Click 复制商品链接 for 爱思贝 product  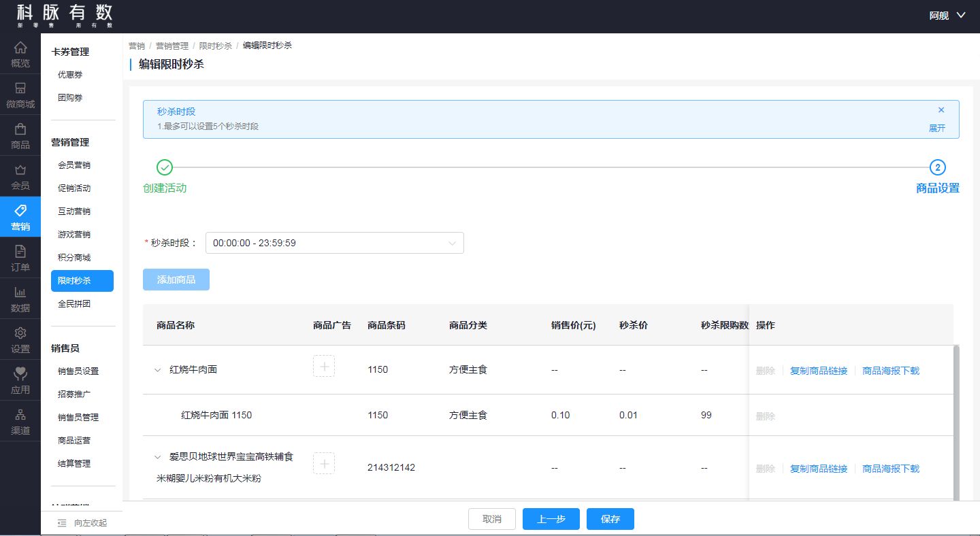coord(819,469)
